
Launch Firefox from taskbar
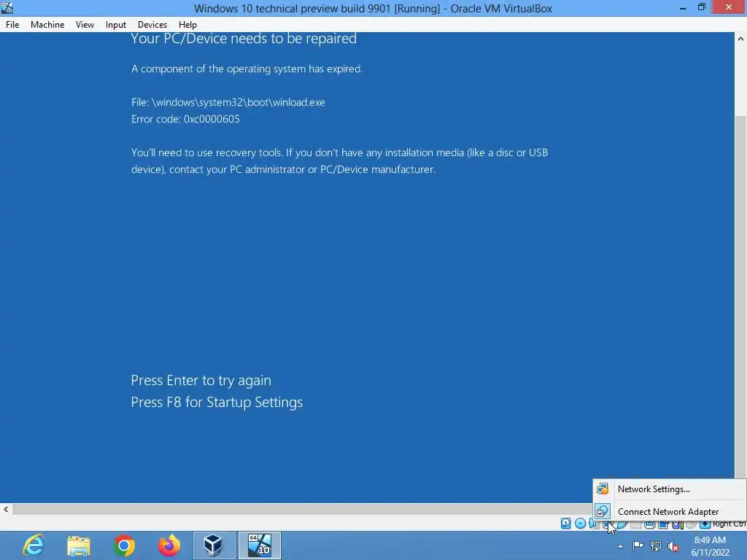[x=169, y=545]
